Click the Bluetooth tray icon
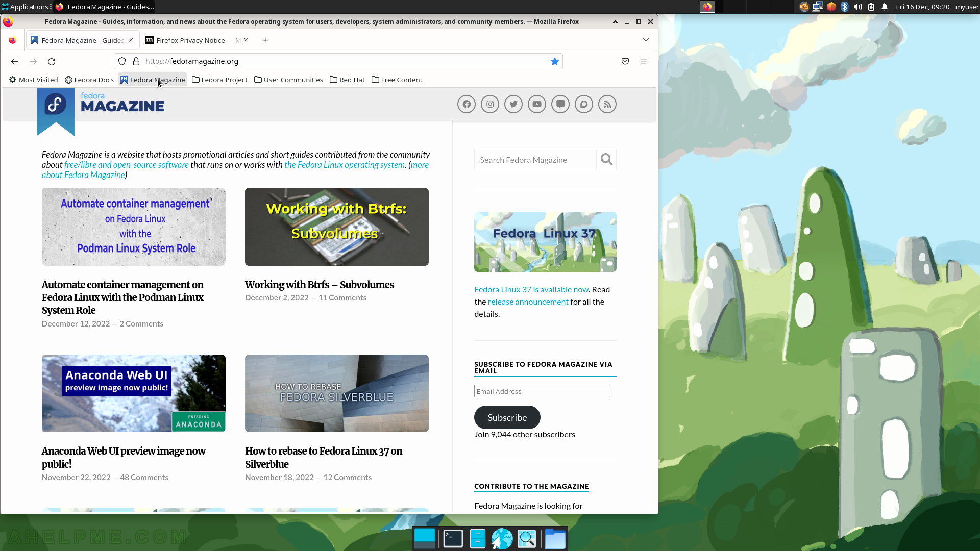 click(x=845, y=7)
